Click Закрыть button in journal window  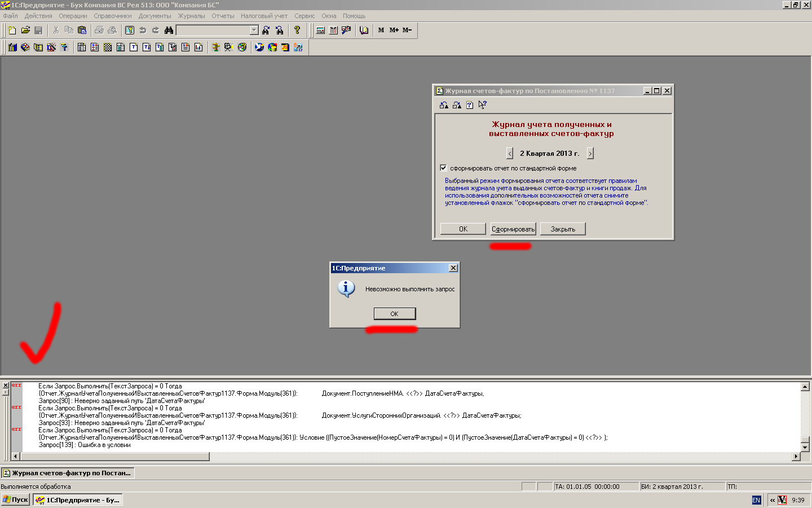point(563,229)
